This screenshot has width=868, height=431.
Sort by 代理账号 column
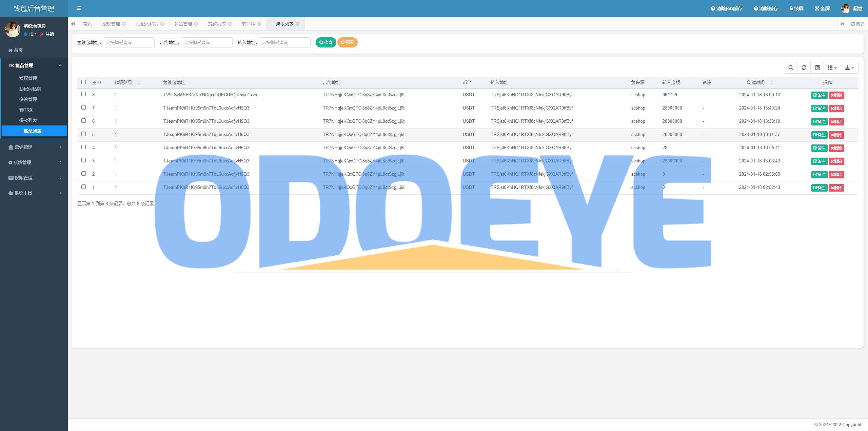point(127,82)
